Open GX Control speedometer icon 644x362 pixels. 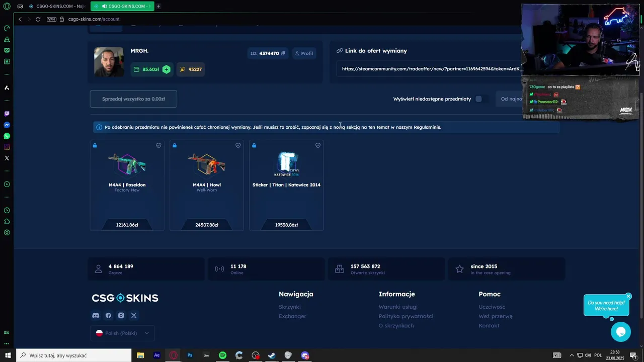(7, 28)
